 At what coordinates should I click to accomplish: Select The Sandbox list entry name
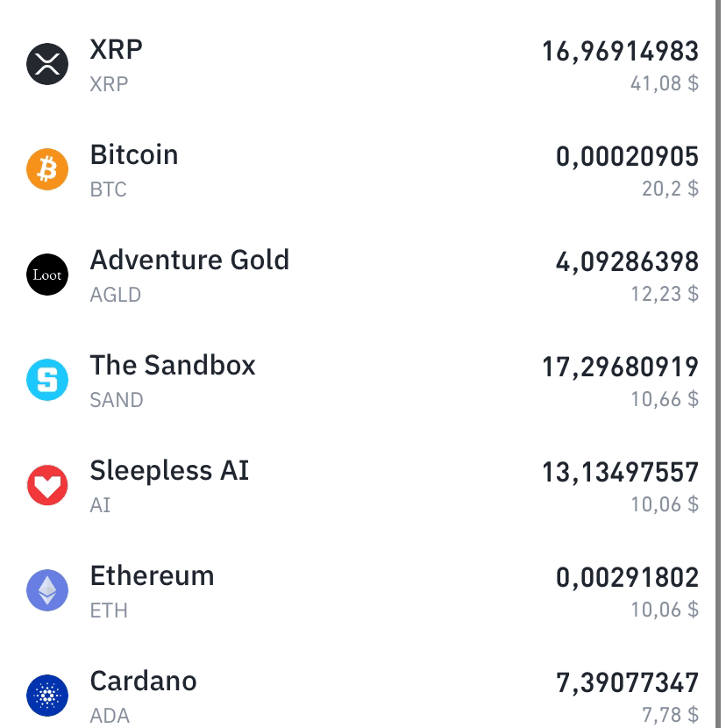coord(173,366)
